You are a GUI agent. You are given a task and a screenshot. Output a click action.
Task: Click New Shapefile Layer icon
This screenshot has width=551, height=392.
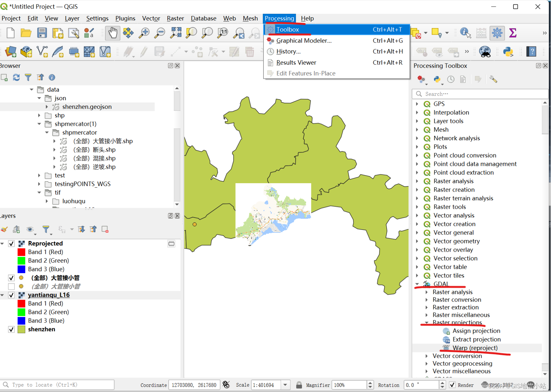coord(42,52)
